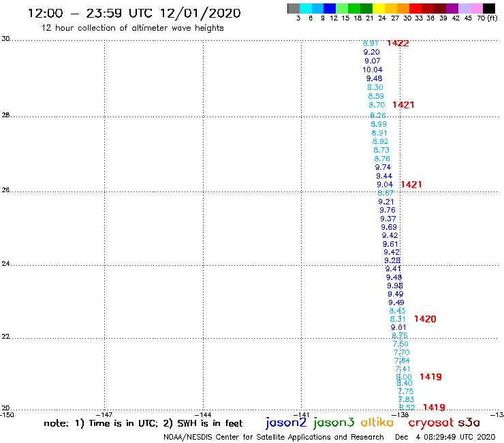
Task: Click the wave height value 9.61
Action: pyautogui.click(x=390, y=244)
